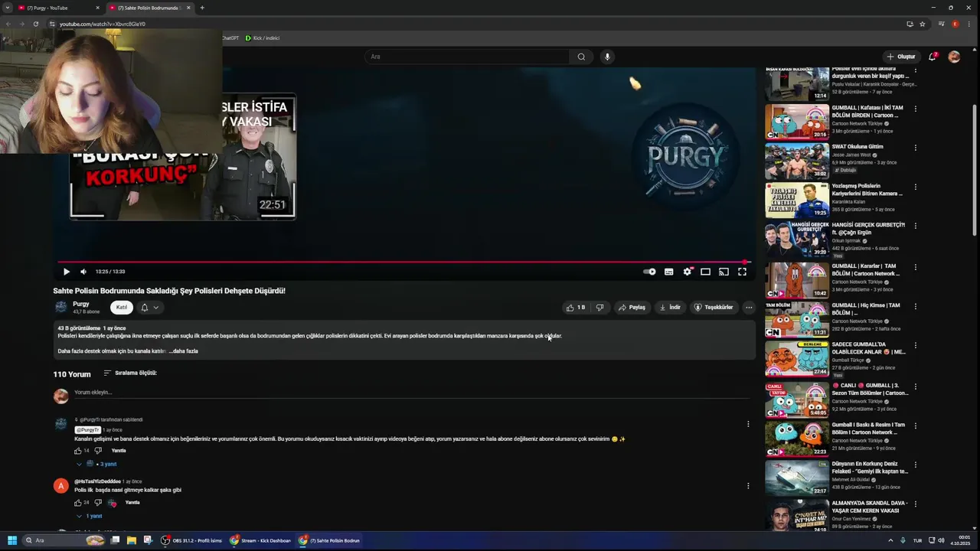Mute the video volume speaker icon
The image size is (980, 551).
pos(83,272)
